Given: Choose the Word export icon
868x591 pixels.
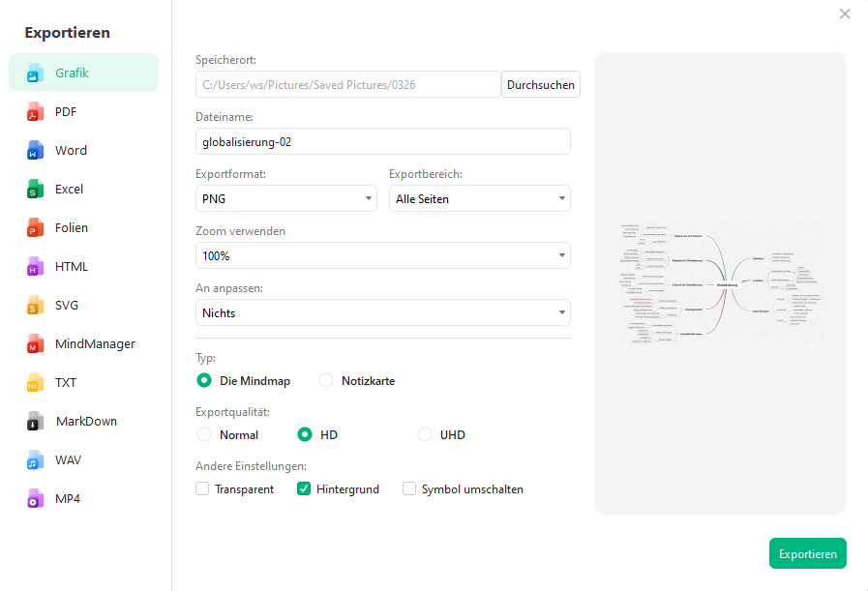Looking at the screenshot, I should coord(36,151).
